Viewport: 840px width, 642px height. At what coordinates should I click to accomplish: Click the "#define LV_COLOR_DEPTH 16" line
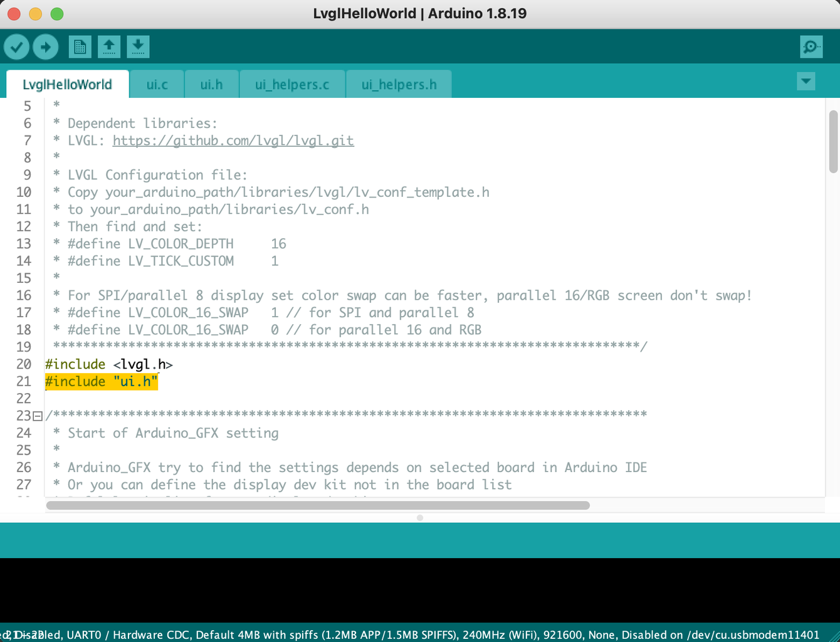click(177, 244)
